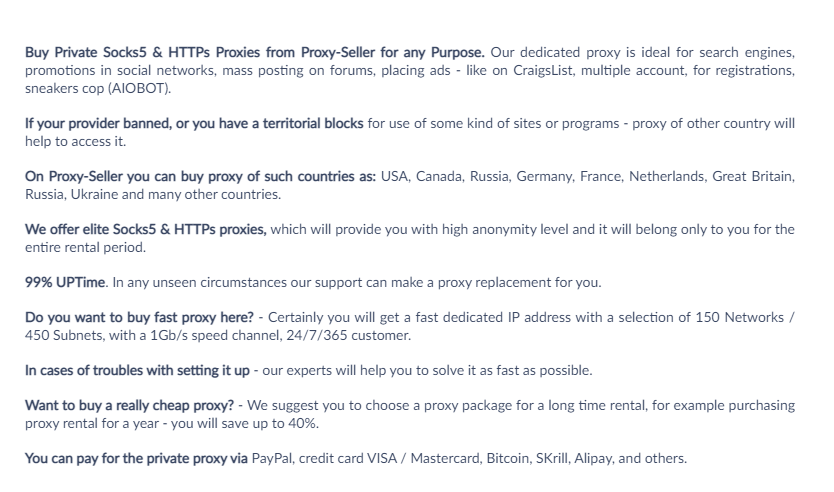Click the text "sneakers cop (AIOBOT)"
The height and width of the screenshot is (492, 834).
pyautogui.click(x=98, y=88)
